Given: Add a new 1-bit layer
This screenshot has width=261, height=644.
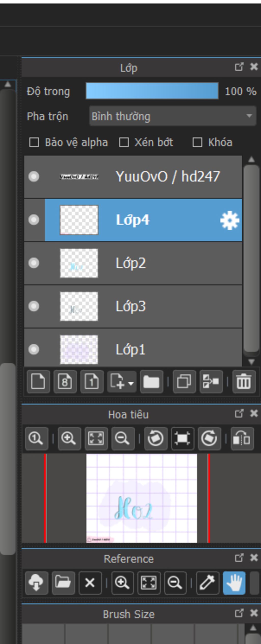Looking at the screenshot, I should pos(92,382).
